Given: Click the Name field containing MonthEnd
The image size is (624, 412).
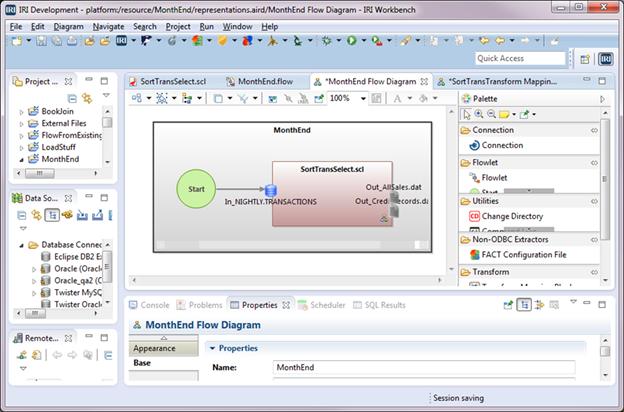Looking at the screenshot, I should point(424,367).
